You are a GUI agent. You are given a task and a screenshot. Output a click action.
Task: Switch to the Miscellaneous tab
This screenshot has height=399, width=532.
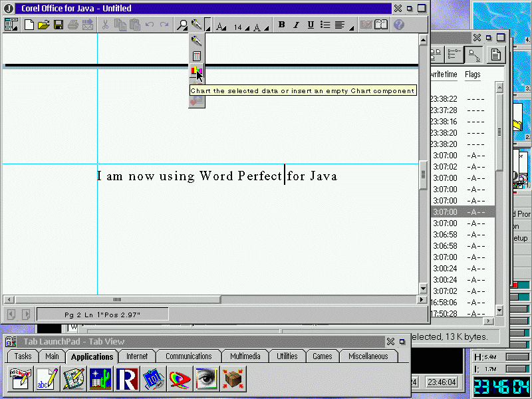coord(368,356)
